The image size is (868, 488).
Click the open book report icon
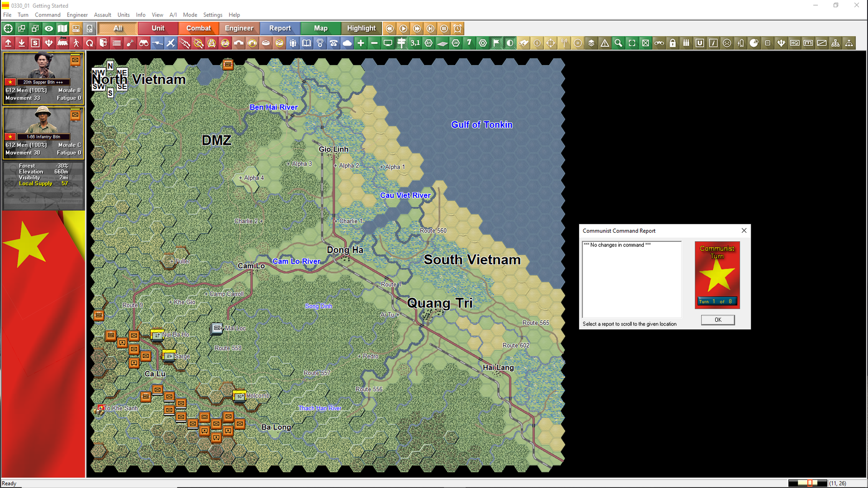point(306,43)
